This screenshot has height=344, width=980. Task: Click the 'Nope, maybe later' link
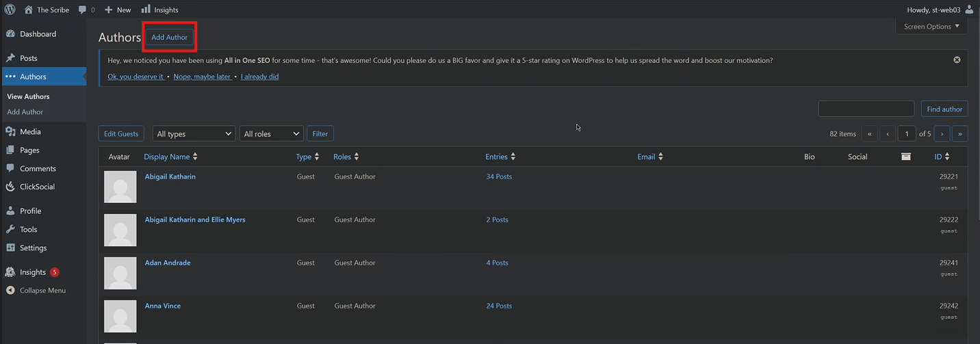coord(202,77)
